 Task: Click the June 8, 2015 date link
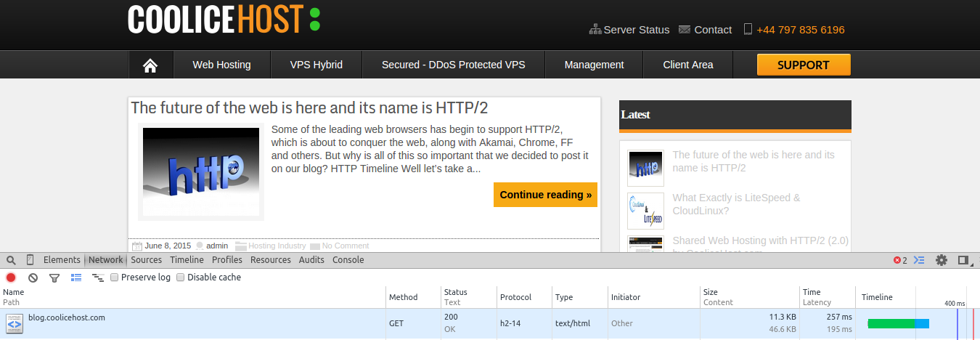168,246
